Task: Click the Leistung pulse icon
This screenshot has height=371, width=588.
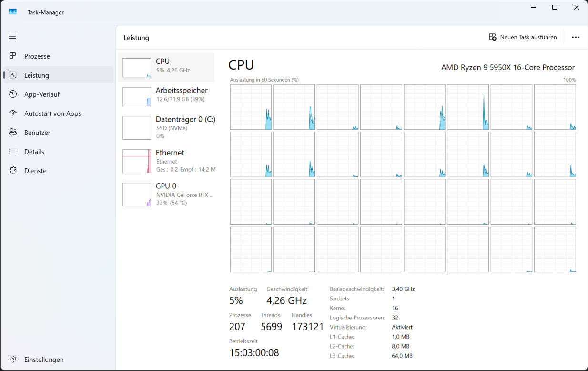Action: point(13,75)
